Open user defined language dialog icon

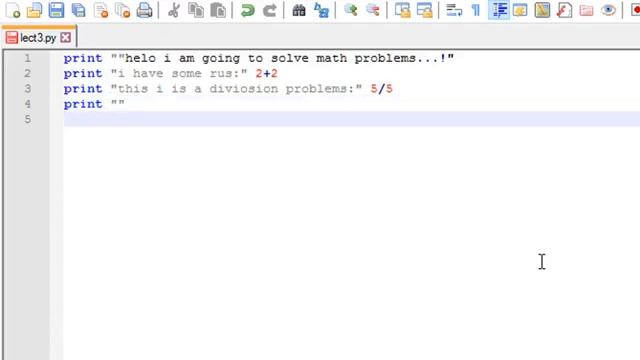click(520, 10)
